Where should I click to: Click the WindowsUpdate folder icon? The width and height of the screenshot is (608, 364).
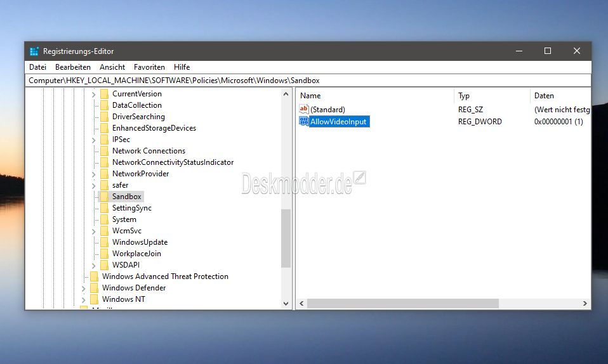click(x=104, y=242)
